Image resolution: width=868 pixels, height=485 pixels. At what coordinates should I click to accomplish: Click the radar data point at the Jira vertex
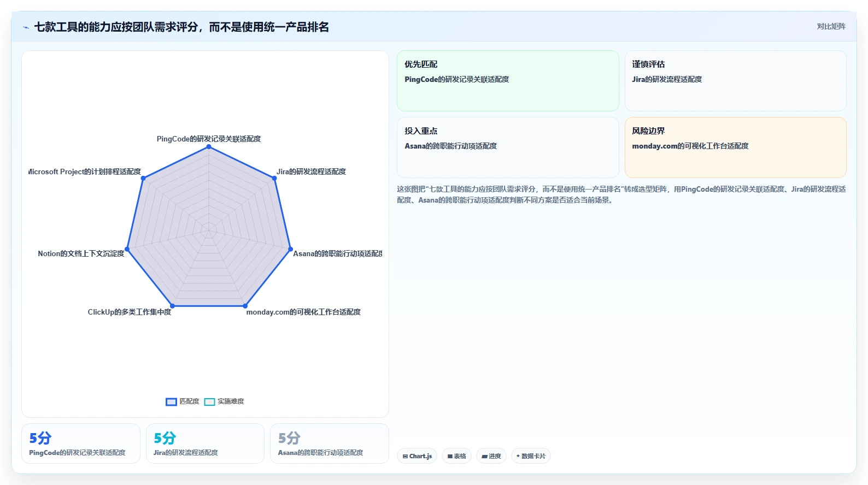click(274, 178)
